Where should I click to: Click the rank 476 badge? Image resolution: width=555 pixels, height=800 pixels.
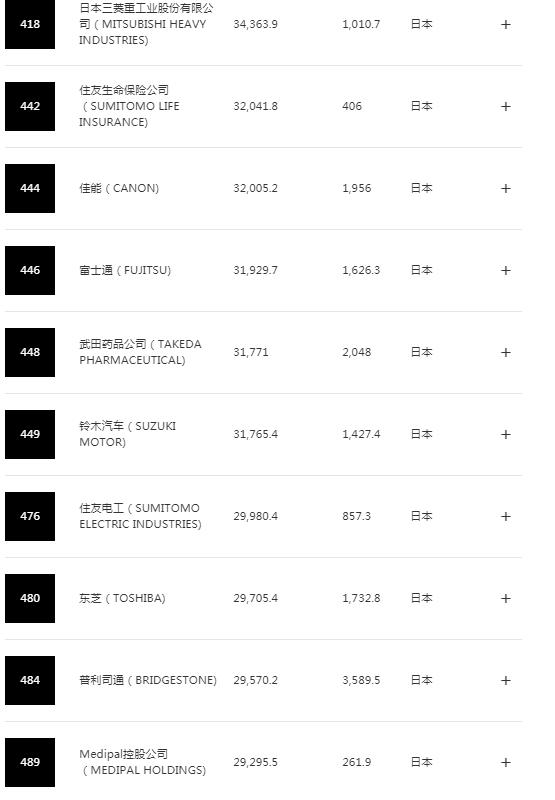30,516
